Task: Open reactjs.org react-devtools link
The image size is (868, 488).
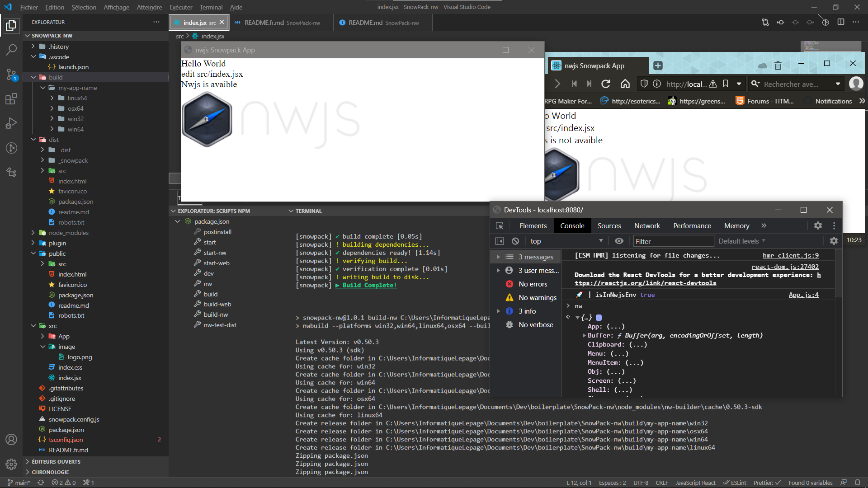Action: (645, 283)
